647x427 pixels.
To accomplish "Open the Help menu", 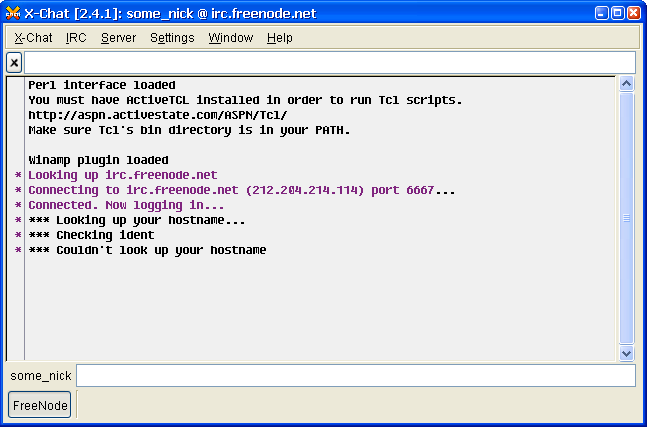I will pyautogui.click(x=280, y=38).
